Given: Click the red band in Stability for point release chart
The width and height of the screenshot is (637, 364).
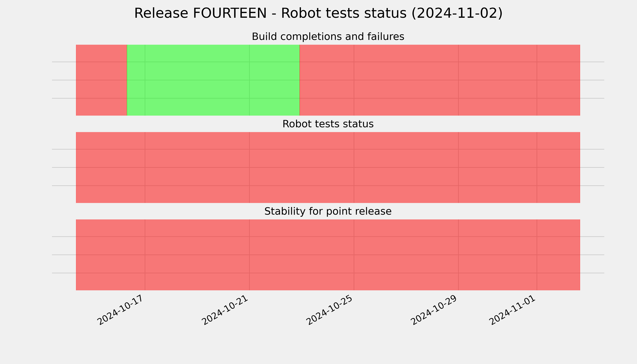Looking at the screenshot, I should 328,255.
